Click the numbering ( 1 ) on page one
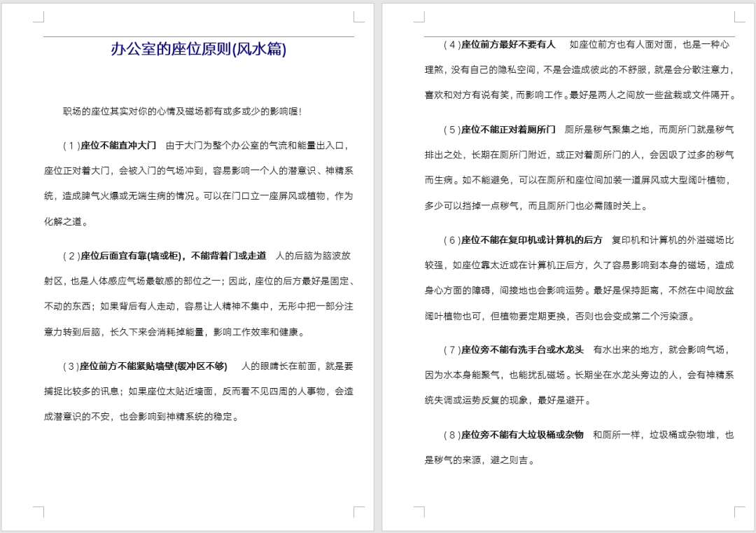756x533 pixels. pyautogui.click(x=71, y=146)
